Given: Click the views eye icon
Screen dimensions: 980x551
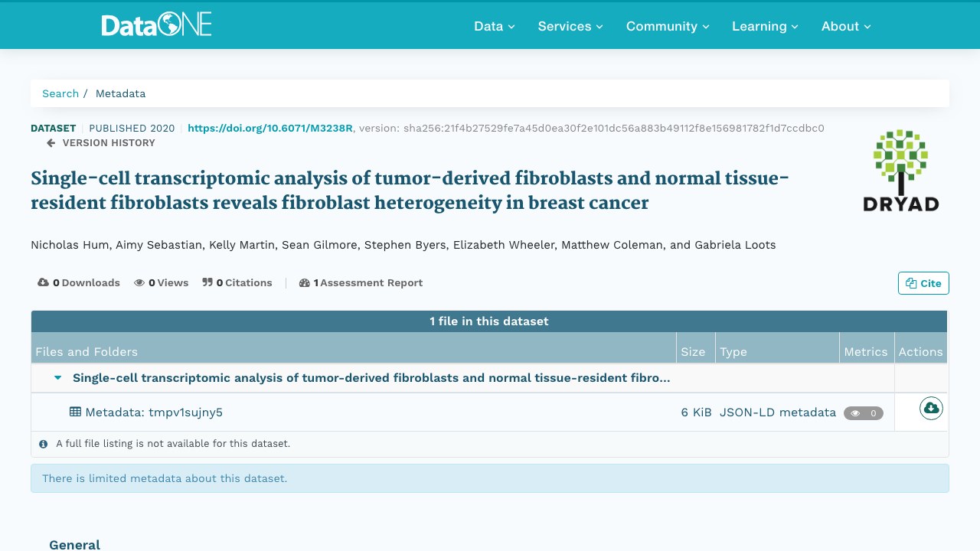Looking at the screenshot, I should (139, 282).
